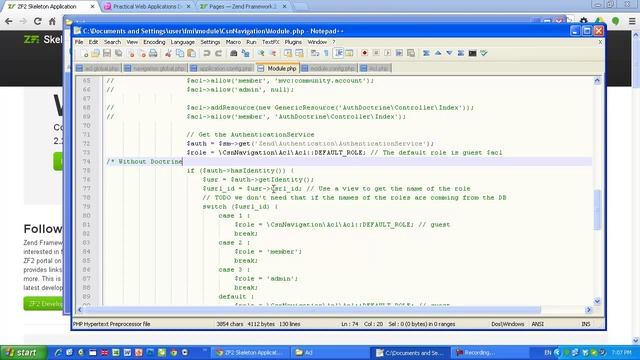Click the Synchronize vertical scrolling icon
The width and height of the screenshot is (640, 360).
288,53
